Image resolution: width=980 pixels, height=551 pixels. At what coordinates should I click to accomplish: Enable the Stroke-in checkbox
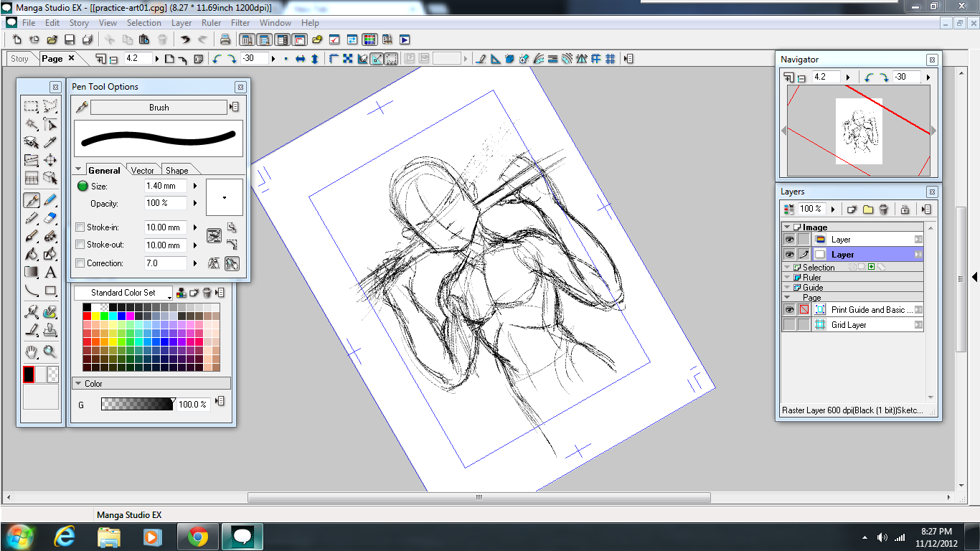click(80, 227)
